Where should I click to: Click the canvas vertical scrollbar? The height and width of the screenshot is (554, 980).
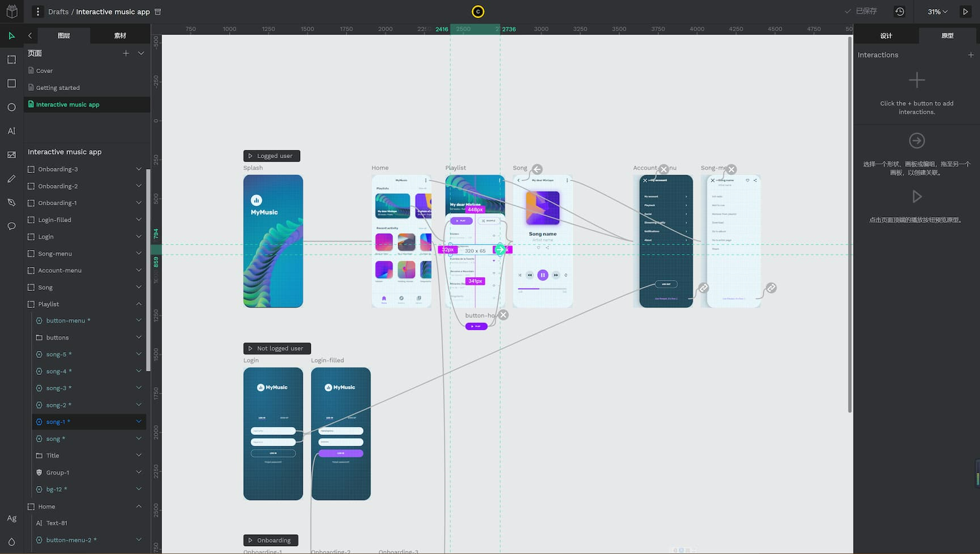point(850,227)
